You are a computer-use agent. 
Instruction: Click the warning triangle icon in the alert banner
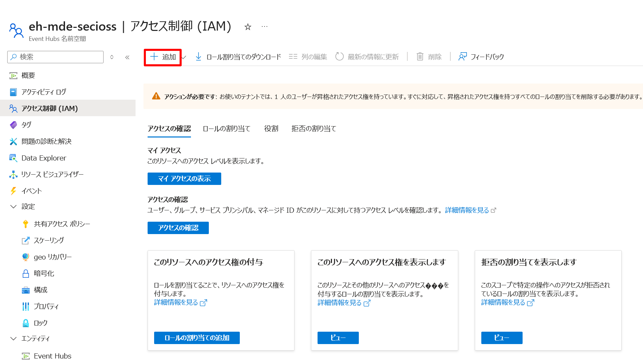click(156, 96)
